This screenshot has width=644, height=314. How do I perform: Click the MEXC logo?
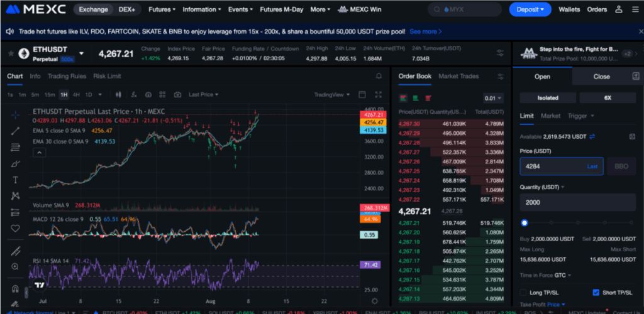pyautogui.click(x=36, y=9)
